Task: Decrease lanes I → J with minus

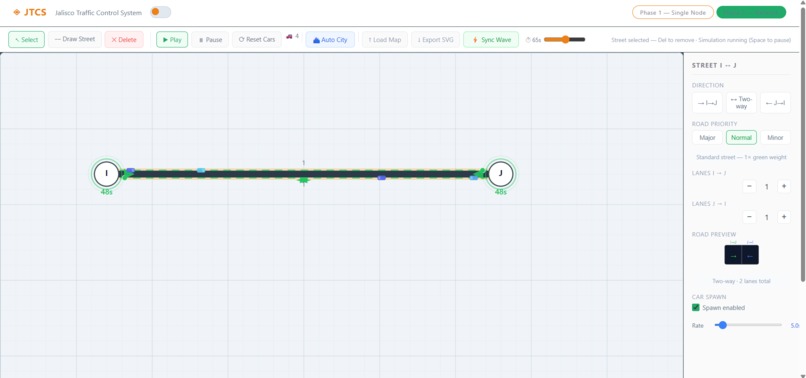Action: (x=749, y=186)
